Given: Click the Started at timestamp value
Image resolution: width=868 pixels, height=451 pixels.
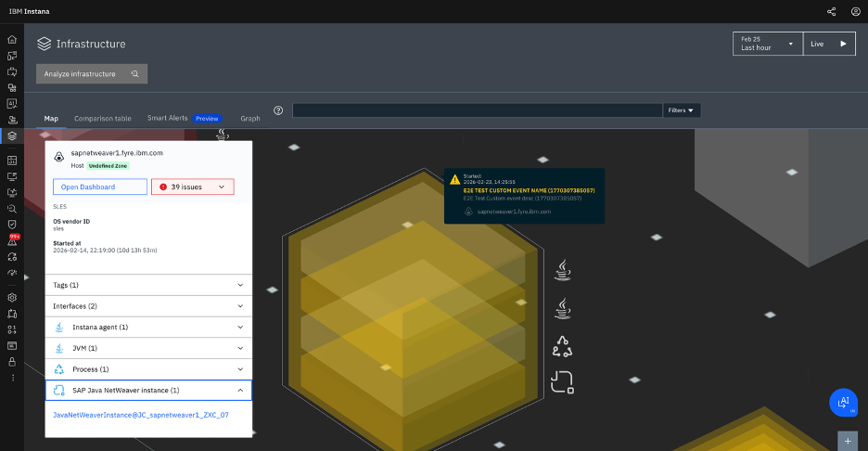Looking at the screenshot, I should 105,251.
